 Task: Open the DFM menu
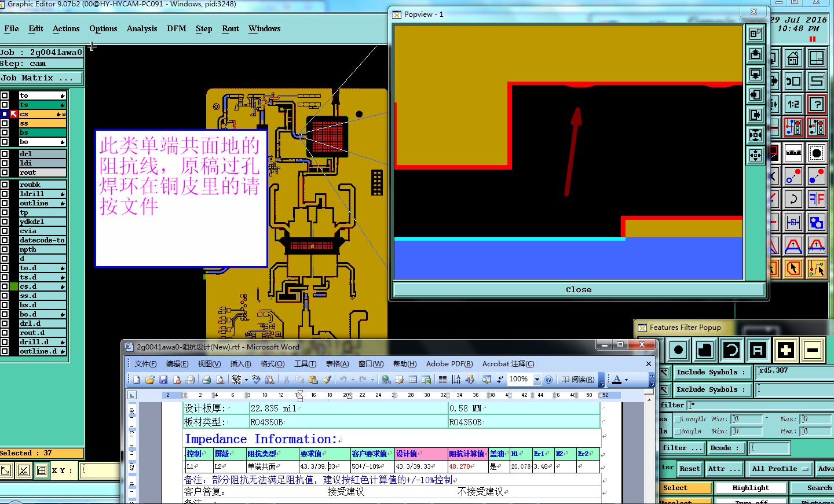pos(177,28)
